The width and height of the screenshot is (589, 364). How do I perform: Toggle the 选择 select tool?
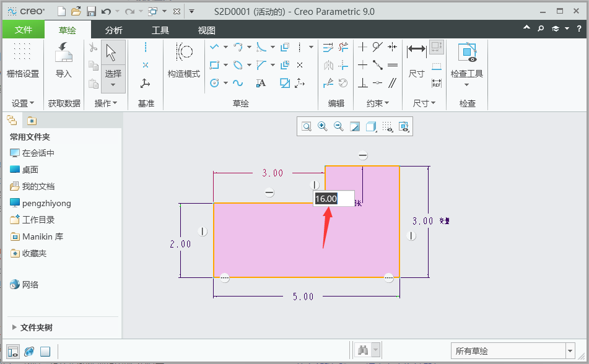[113, 66]
